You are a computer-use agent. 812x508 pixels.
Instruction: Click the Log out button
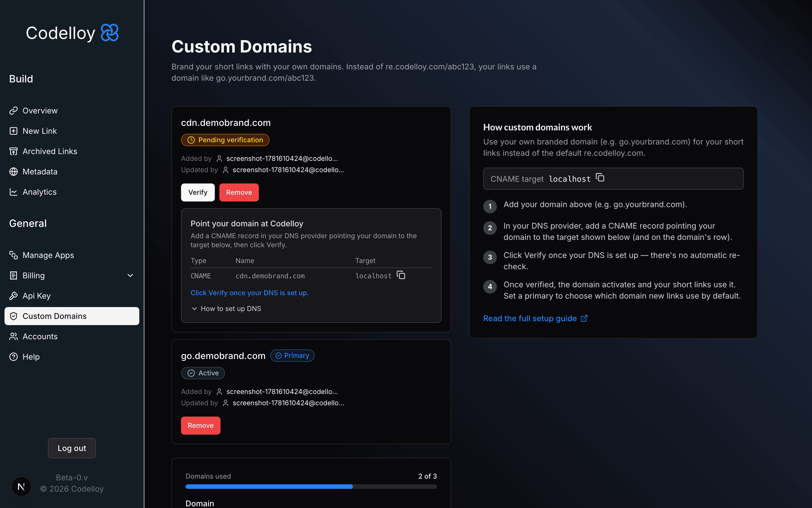72,448
